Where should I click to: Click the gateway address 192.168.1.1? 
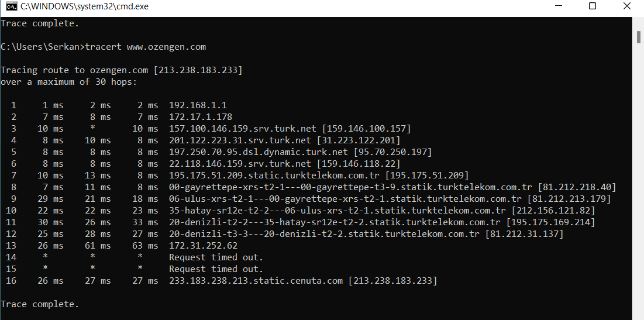click(x=198, y=105)
